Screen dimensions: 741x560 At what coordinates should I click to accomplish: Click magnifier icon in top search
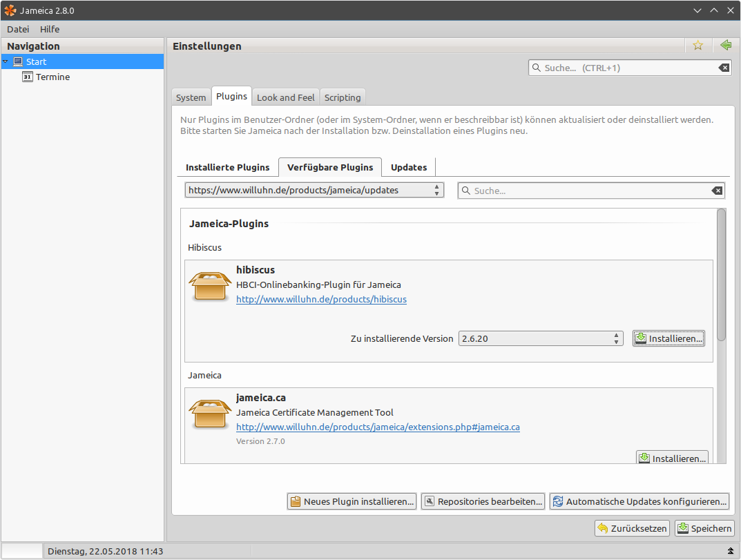(x=537, y=68)
